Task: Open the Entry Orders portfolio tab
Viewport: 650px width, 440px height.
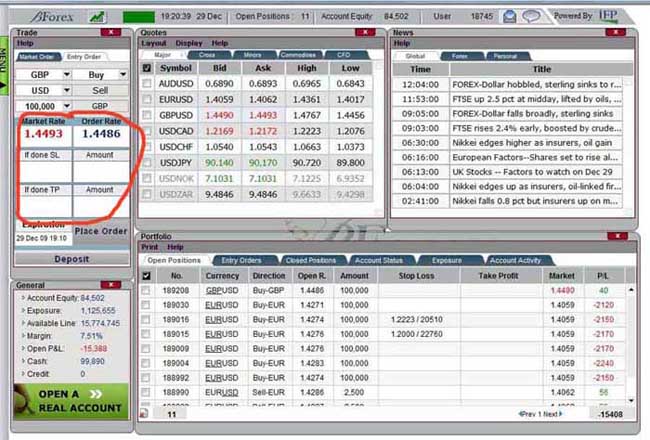Action: [x=242, y=260]
